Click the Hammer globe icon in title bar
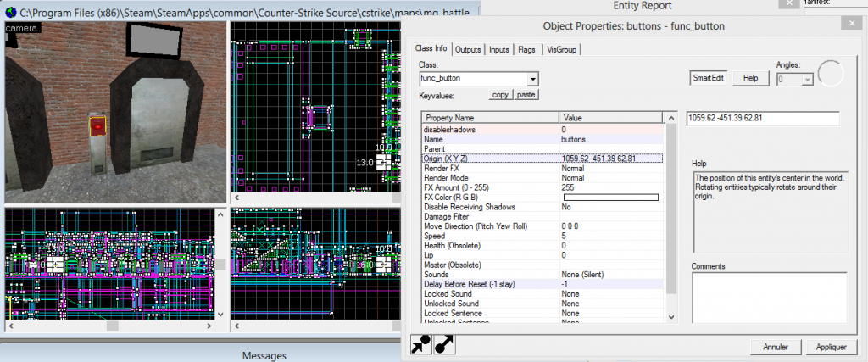Image resolution: width=868 pixels, height=362 pixels. pyautogui.click(x=10, y=11)
